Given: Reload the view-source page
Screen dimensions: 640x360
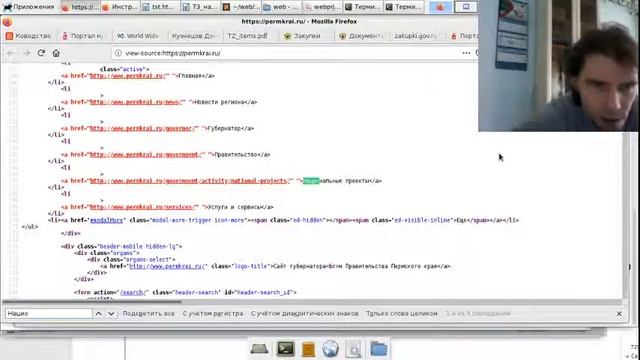Looking at the screenshot, I should (x=41, y=53).
